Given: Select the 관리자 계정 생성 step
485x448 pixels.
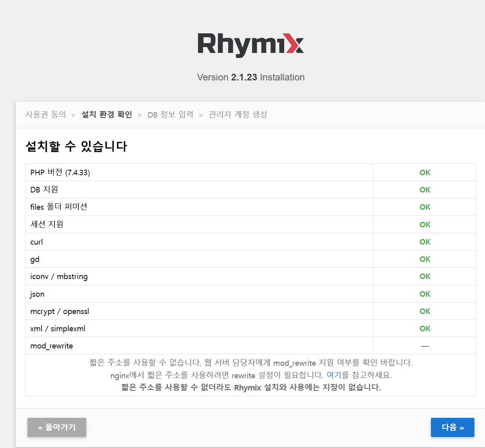Looking at the screenshot, I should click(238, 114).
